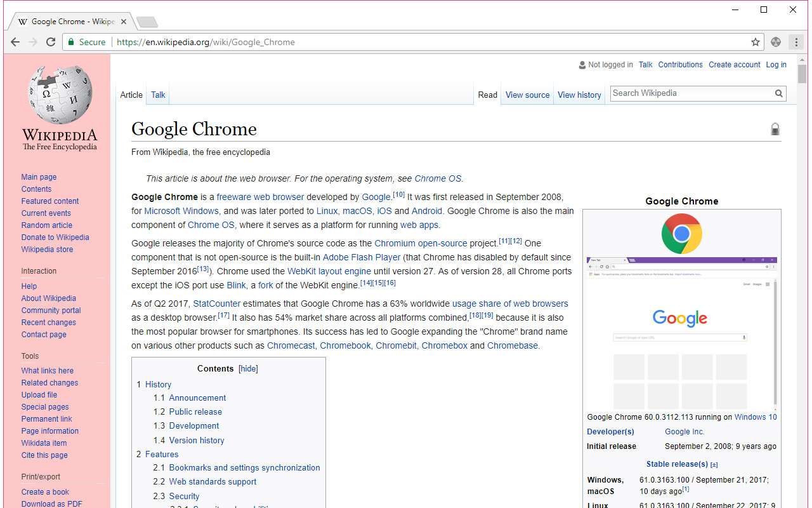Screen dimensions: 812x508
Task: Open the new tab button in the tab strip
Action: click(147, 22)
